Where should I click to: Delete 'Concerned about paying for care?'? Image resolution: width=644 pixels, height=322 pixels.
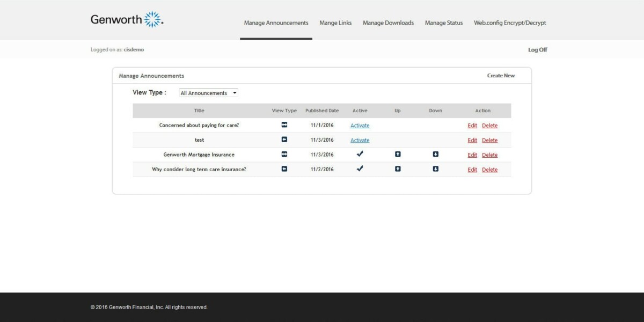click(x=490, y=126)
